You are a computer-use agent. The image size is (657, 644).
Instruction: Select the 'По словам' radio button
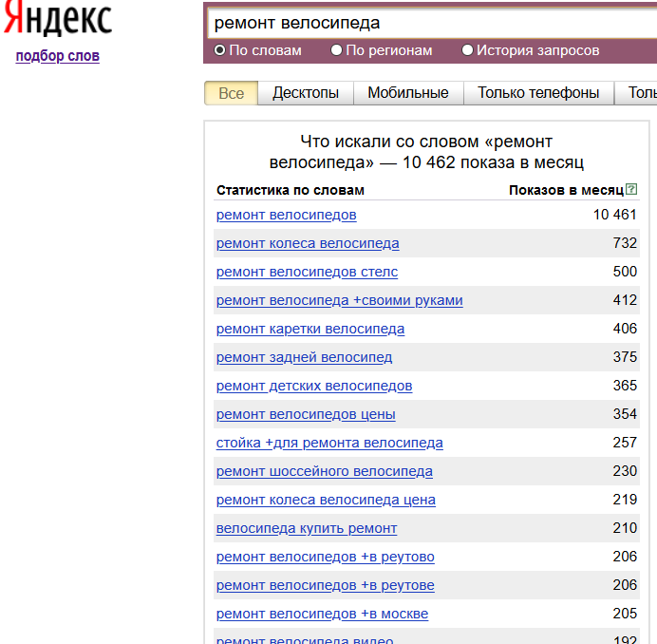tap(220, 50)
